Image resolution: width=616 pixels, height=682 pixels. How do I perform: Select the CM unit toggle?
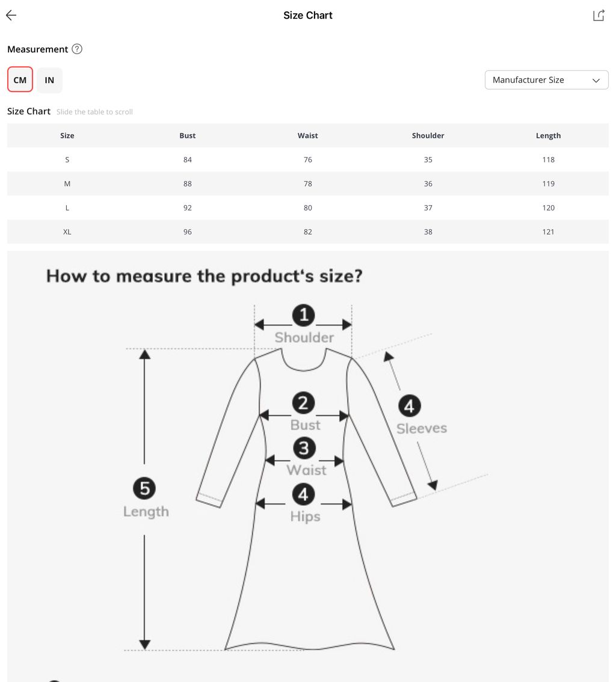point(20,79)
